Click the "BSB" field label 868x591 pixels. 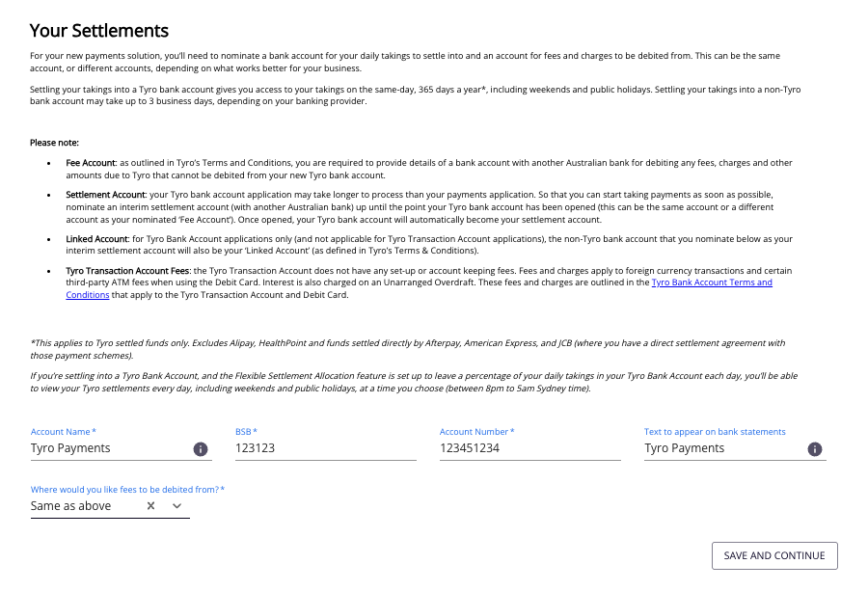[x=246, y=432]
